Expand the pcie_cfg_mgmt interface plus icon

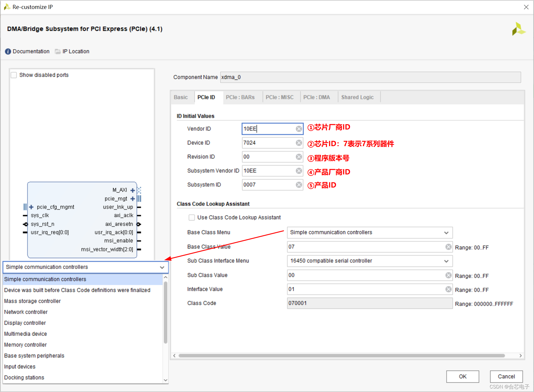(x=31, y=207)
